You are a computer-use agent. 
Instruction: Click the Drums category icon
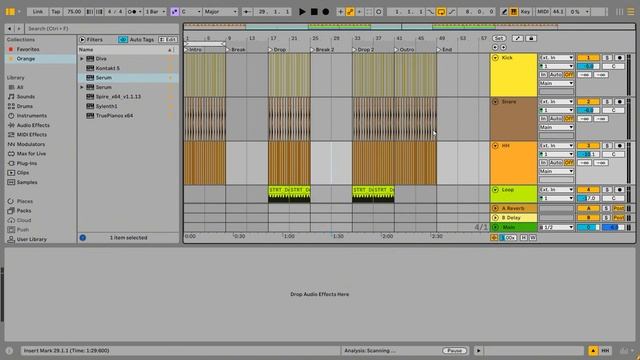pyautogui.click(x=11, y=106)
